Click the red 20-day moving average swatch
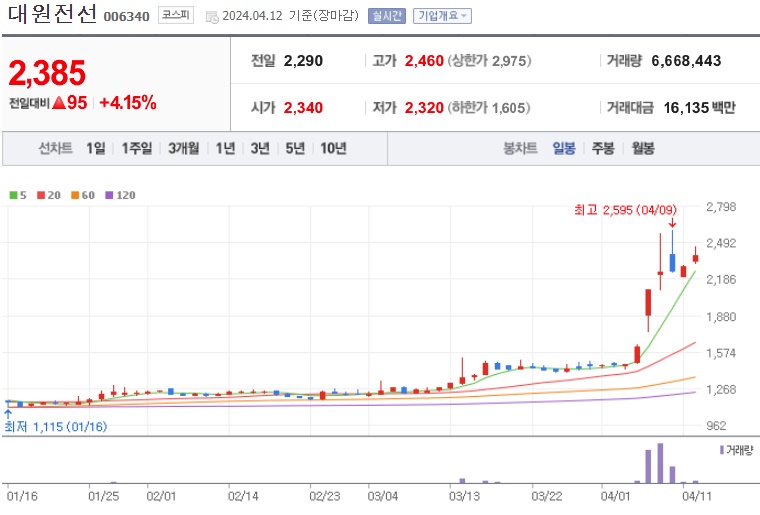760x515 pixels. click(x=41, y=195)
